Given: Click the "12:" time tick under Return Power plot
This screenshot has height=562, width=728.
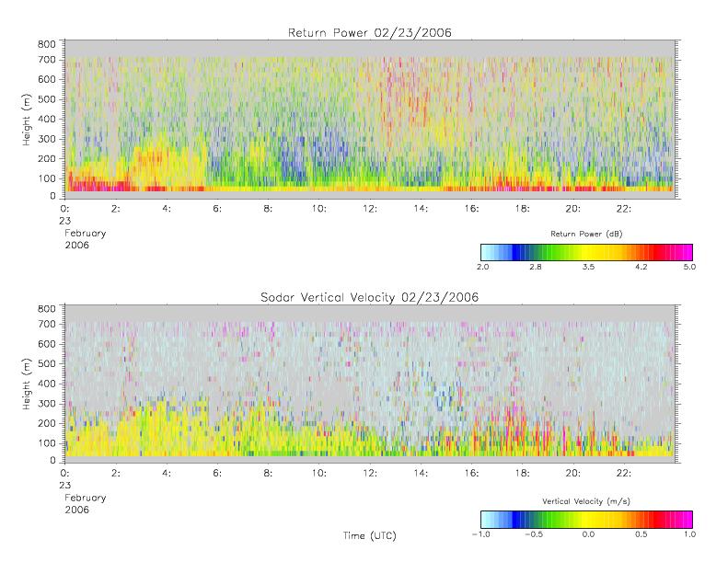Looking at the screenshot, I should pyautogui.click(x=370, y=209).
